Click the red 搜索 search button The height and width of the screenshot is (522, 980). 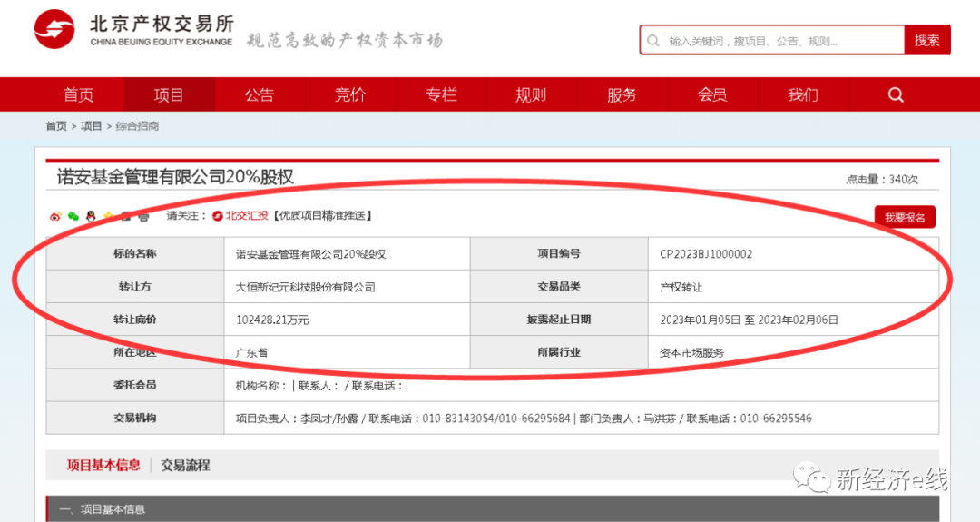(926, 41)
